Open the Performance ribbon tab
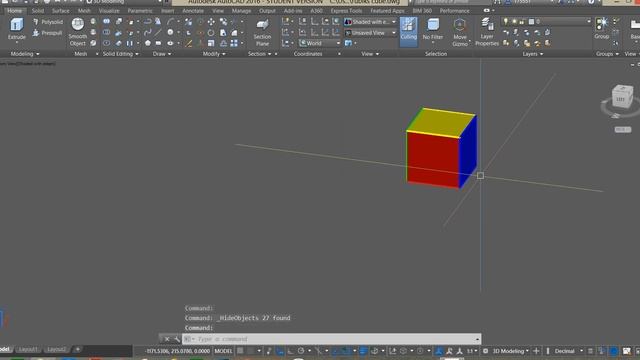 (454, 11)
